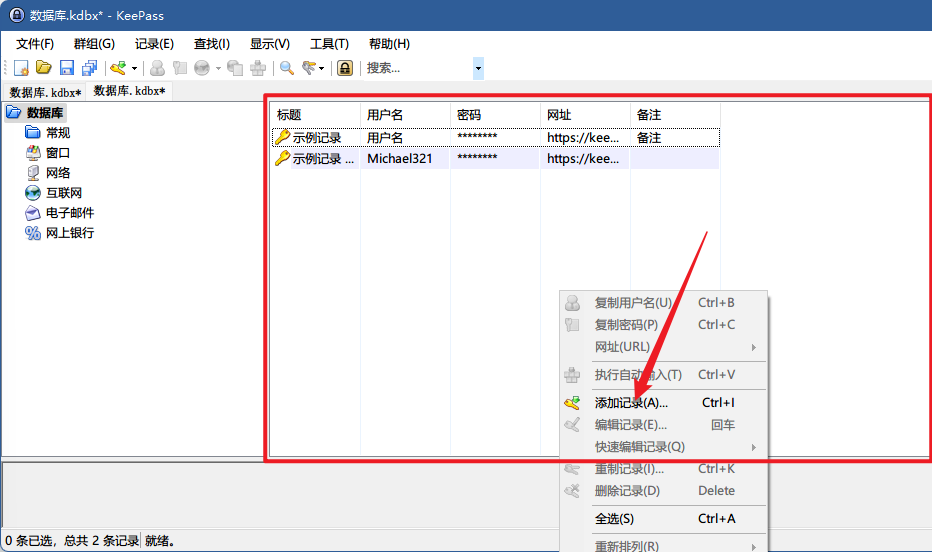
Task: Choose 复制密码(P) in the context menu
Action: pyautogui.click(x=664, y=325)
